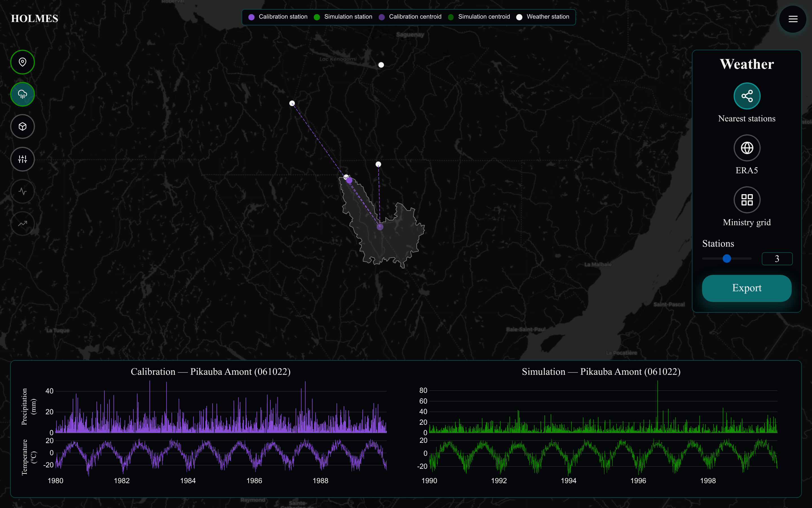This screenshot has height=508, width=812.
Task: Open the sliders calibration settings icon
Action: 23,159
